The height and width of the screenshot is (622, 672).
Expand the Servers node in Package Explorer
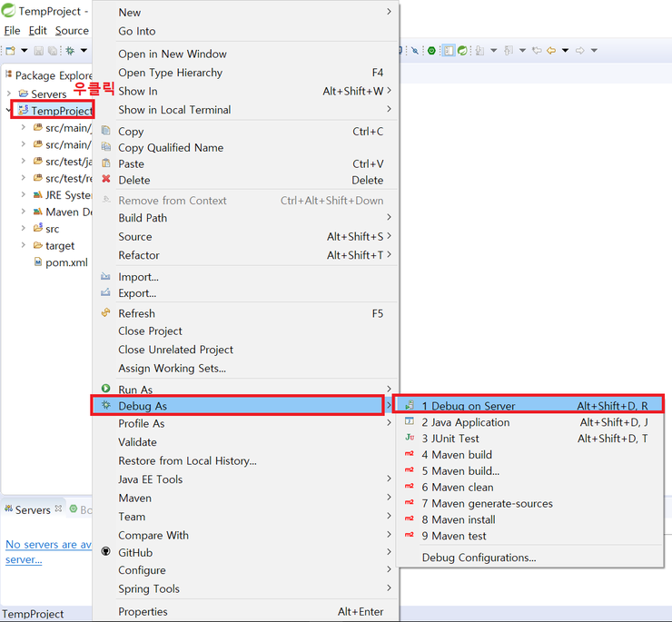[9, 94]
